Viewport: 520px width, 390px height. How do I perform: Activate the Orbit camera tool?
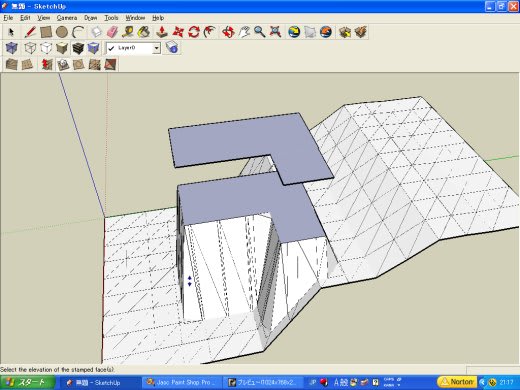click(x=228, y=32)
